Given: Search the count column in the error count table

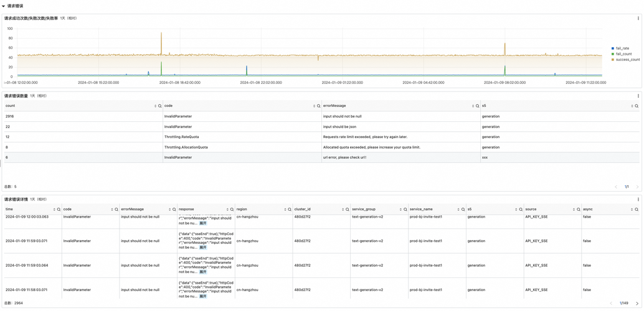Looking at the screenshot, I should (160, 106).
